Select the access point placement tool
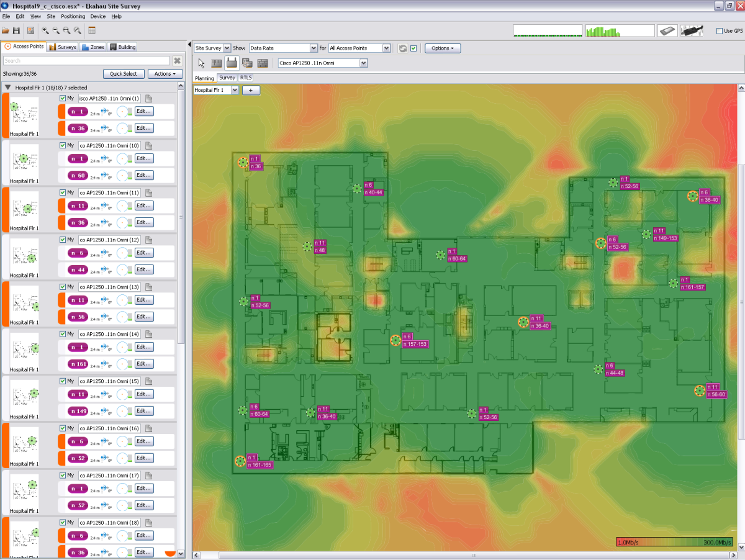 (232, 63)
